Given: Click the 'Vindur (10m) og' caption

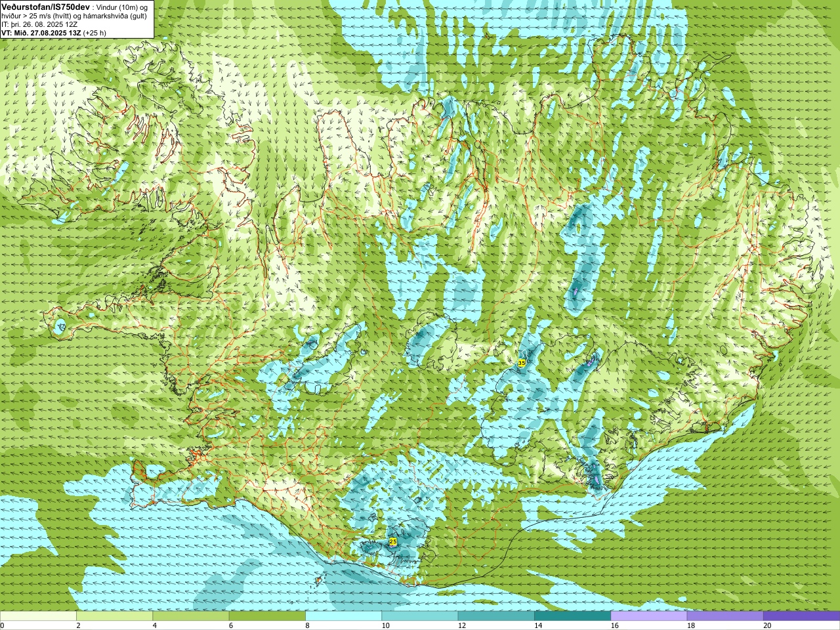Looking at the screenshot, I should pyautogui.click(x=122, y=7).
